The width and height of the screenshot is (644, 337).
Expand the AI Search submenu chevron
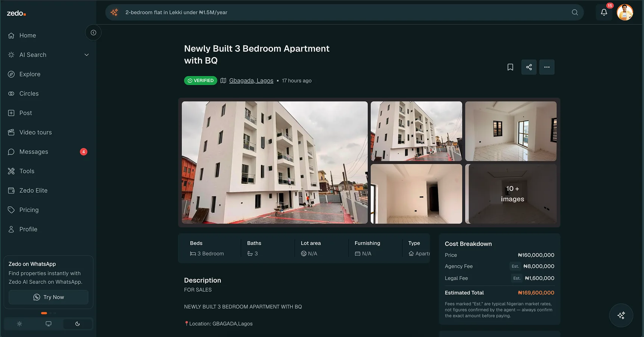click(x=87, y=55)
